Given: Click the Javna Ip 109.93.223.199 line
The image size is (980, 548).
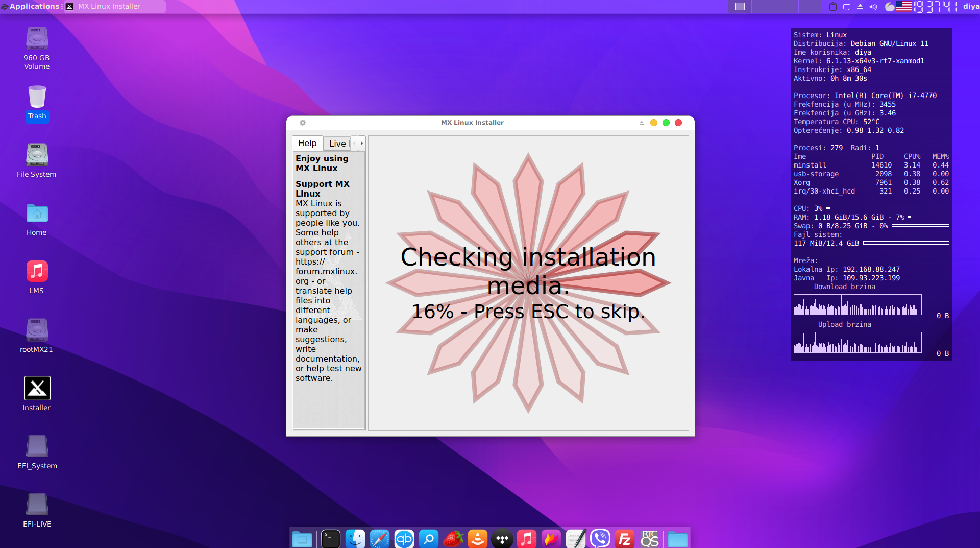Looking at the screenshot, I should 847,278.
